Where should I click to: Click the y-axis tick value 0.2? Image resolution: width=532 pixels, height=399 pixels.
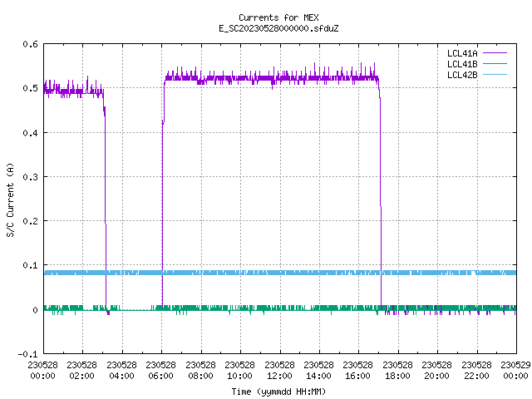[x=30, y=221]
